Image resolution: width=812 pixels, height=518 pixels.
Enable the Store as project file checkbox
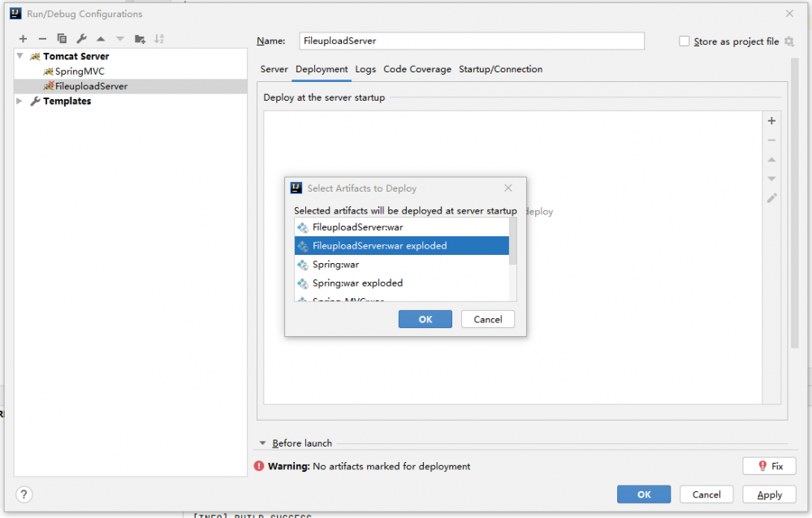point(685,41)
